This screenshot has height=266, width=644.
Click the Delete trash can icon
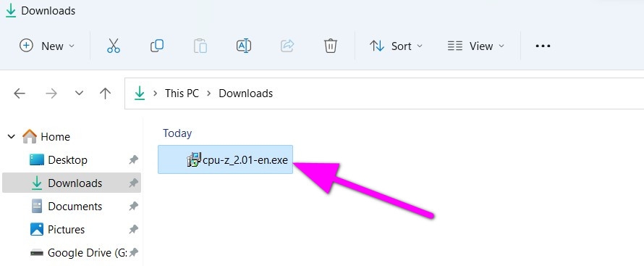point(331,46)
